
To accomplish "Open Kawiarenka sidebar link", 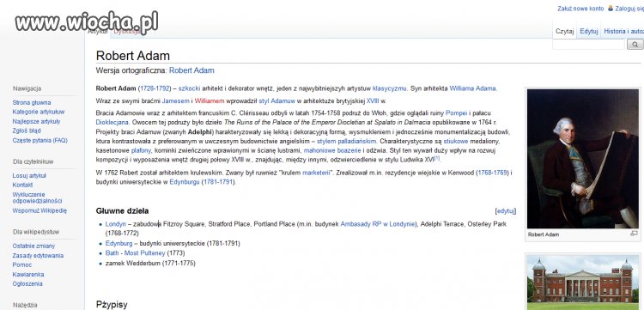I will tap(28, 274).
